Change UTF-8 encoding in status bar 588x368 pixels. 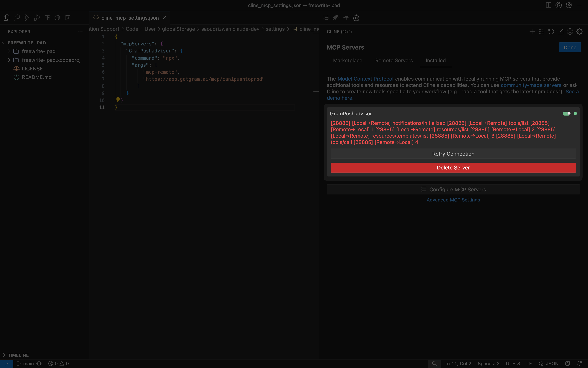(x=513, y=363)
